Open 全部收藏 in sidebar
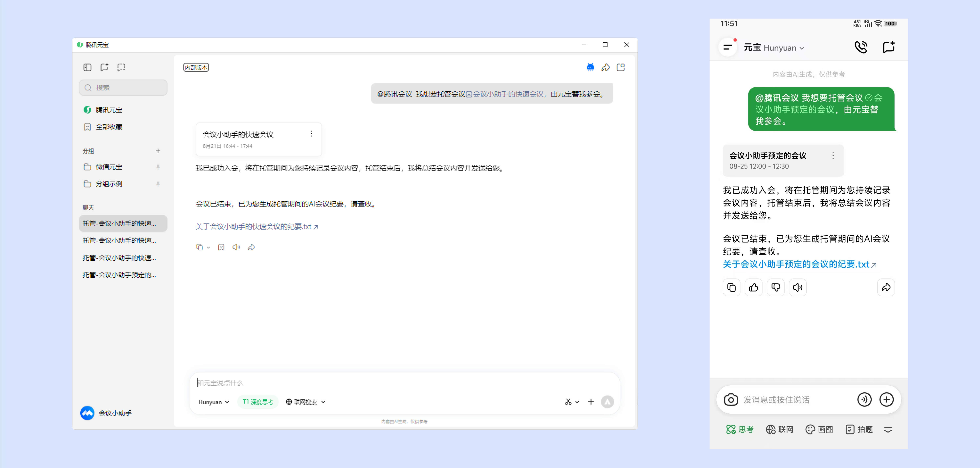The width and height of the screenshot is (980, 468). coord(109,127)
